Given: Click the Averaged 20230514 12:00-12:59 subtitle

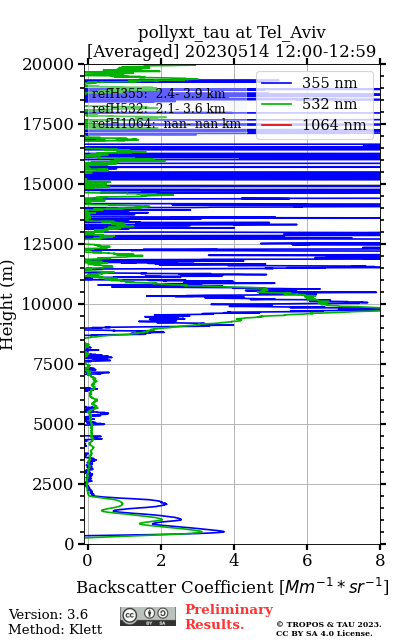Looking at the screenshot, I should coord(231,51).
